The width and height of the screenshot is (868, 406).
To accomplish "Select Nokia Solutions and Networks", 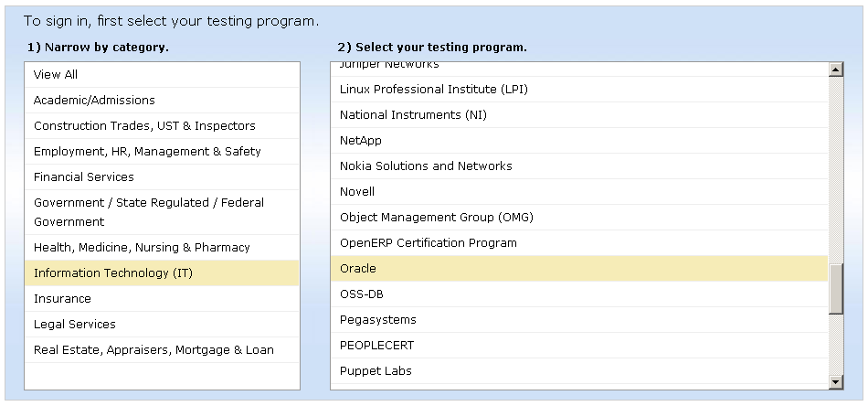I will tap(426, 166).
